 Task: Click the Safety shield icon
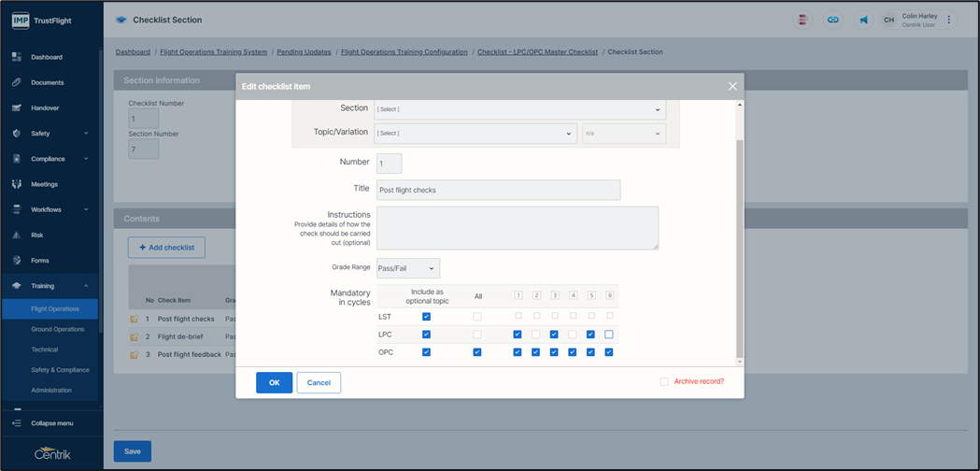17,134
